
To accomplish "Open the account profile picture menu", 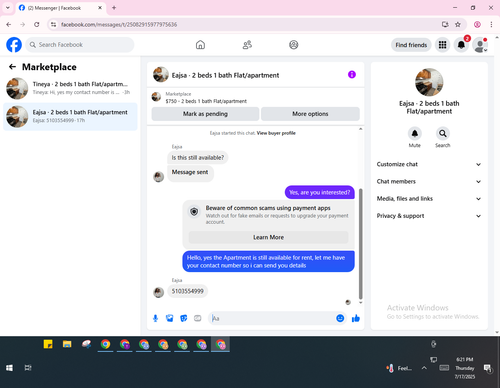I will point(480,45).
